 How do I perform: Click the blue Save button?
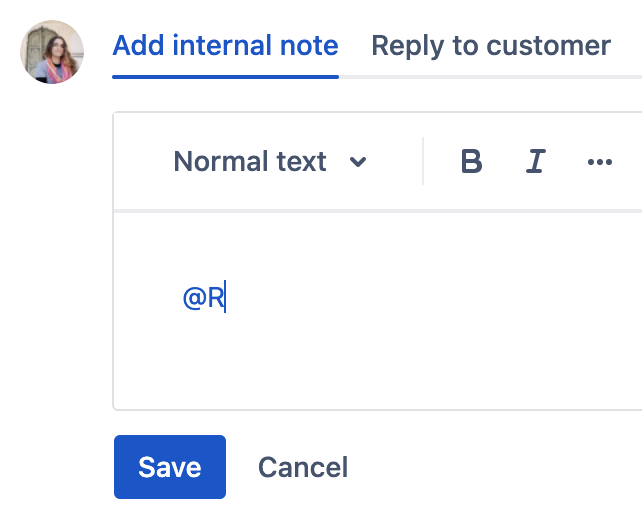[x=170, y=467]
